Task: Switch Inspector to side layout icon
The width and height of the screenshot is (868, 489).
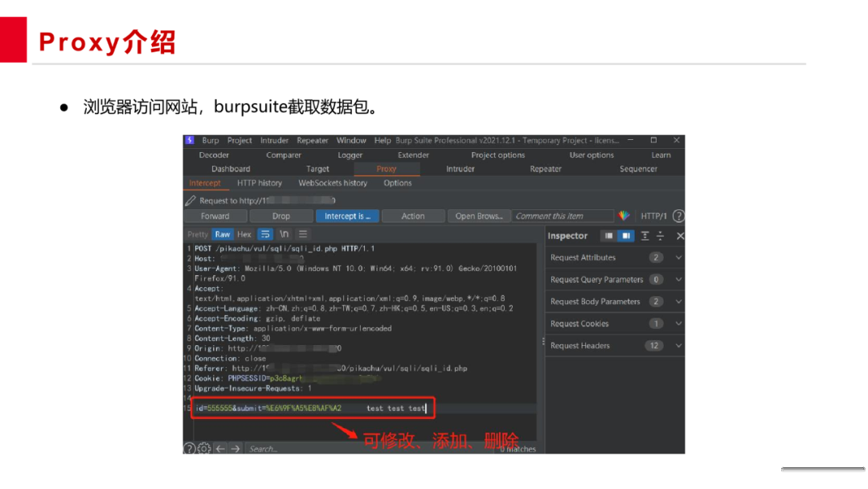Action: [626, 236]
